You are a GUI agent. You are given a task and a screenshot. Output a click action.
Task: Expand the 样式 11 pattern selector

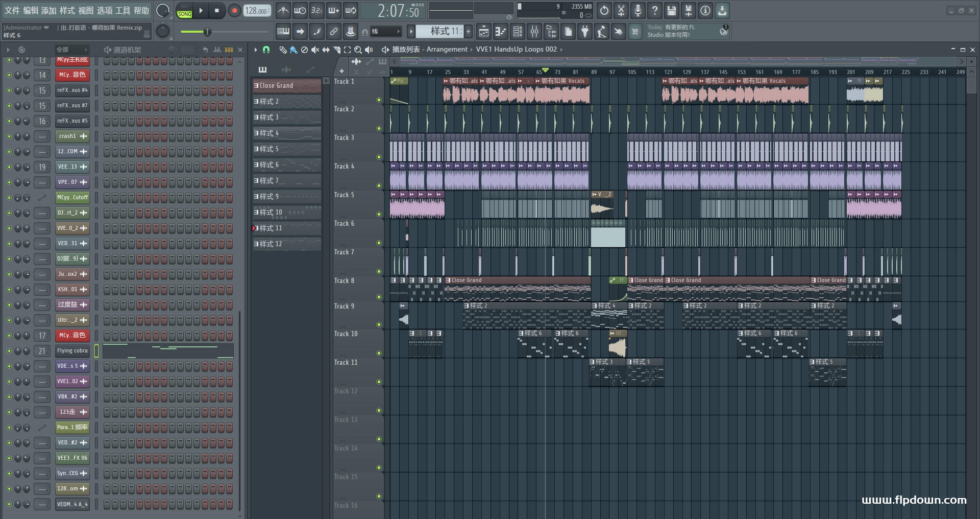(439, 32)
